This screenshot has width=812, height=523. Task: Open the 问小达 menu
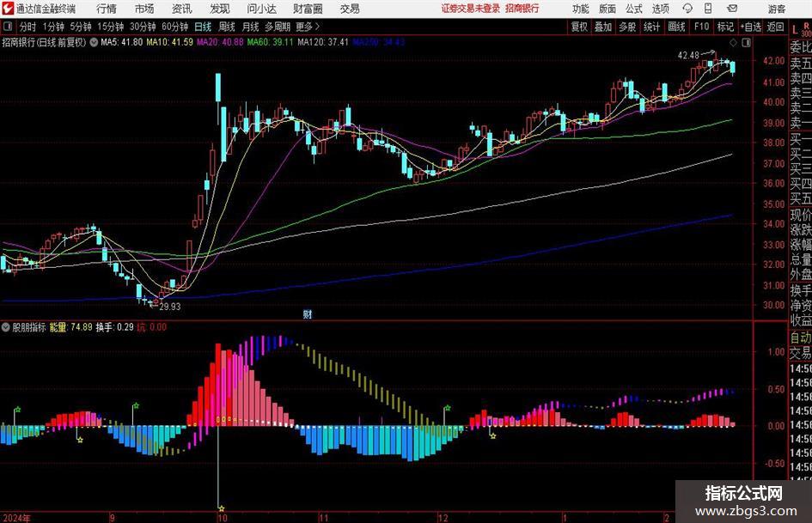261,9
